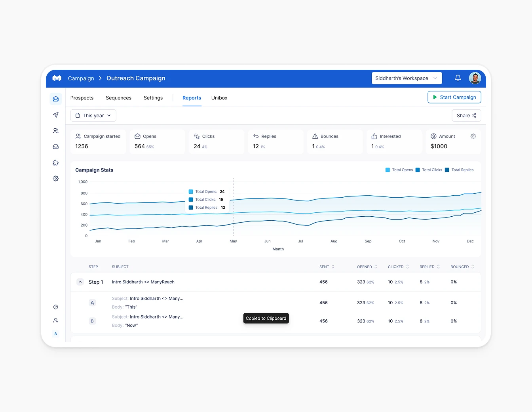This screenshot has width=532, height=412.
Task: Open the Amount card settings gear
Action: (473, 136)
